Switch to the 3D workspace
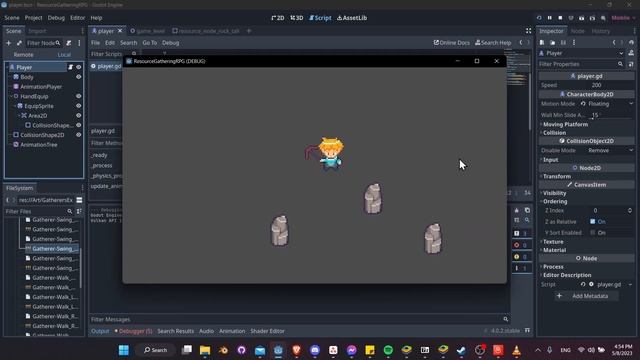640x360 pixels. click(x=297, y=18)
